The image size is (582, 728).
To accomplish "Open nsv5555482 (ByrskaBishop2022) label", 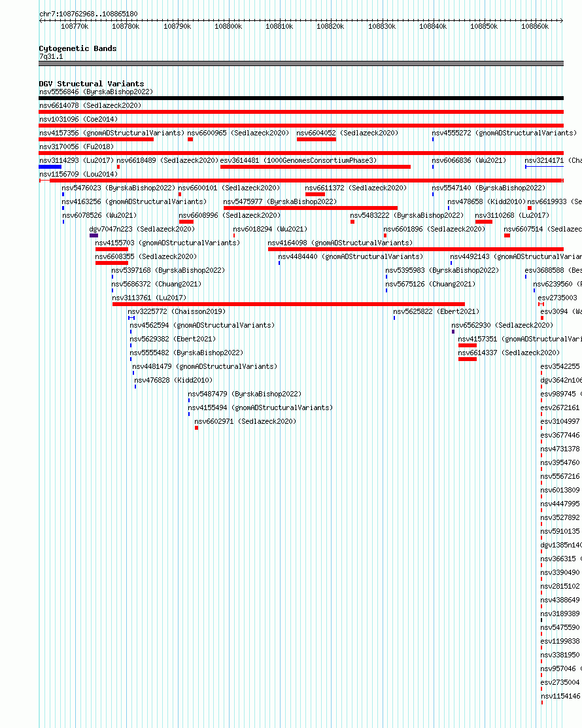I will coord(186,353).
